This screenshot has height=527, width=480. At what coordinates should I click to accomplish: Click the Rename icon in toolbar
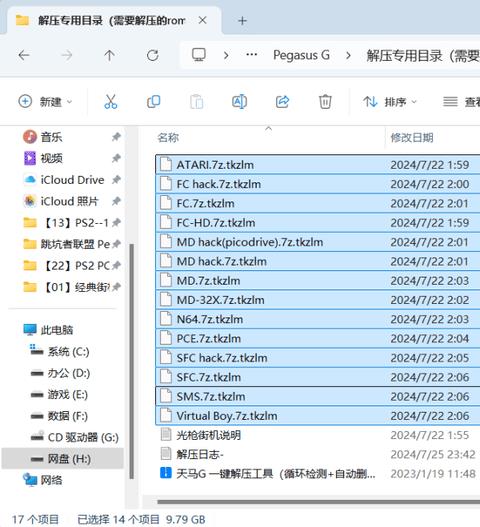[x=239, y=102]
